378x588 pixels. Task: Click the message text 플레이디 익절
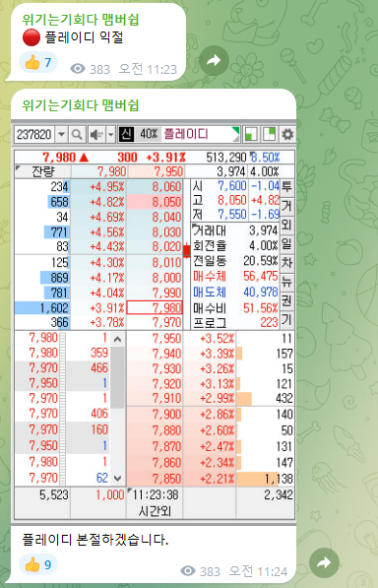[84, 37]
